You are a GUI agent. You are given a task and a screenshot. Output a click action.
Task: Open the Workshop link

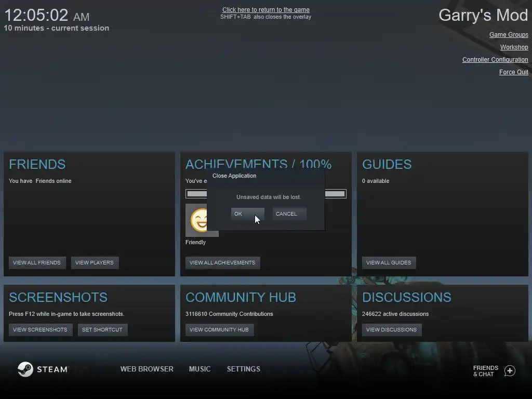(x=514, y=47)
